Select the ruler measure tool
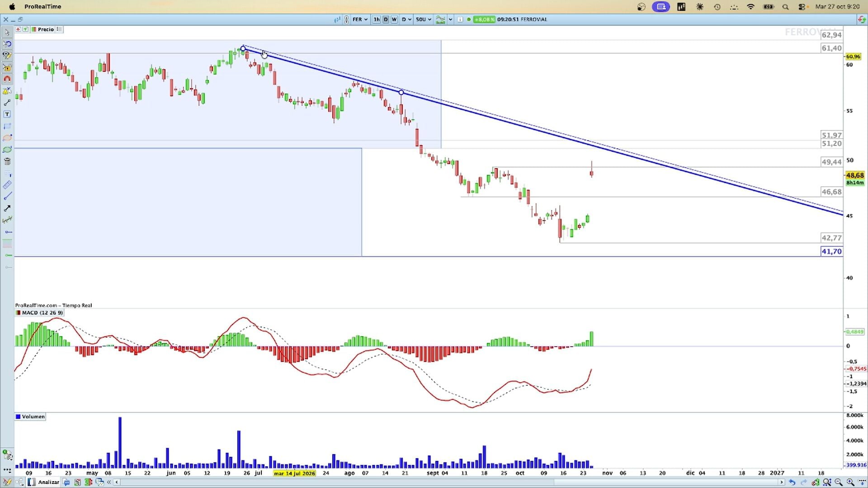 [x=7, y=185]
